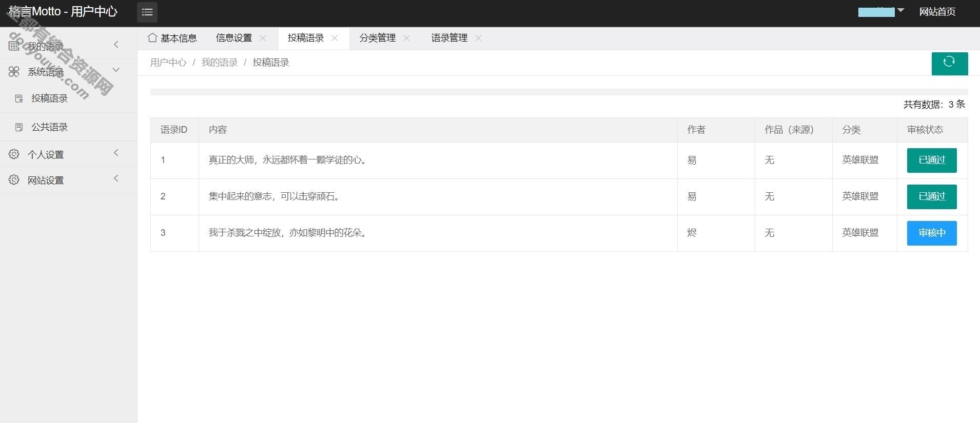Viewport: 980px width, 423px height.
Task: Click the 网站设置 gear icon
Action: point(14,180)
